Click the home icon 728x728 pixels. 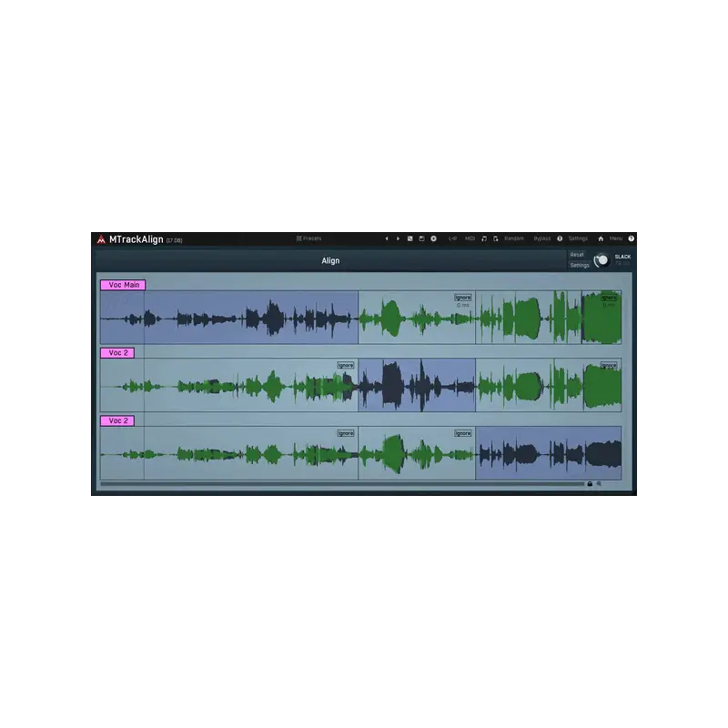point(601,238)
